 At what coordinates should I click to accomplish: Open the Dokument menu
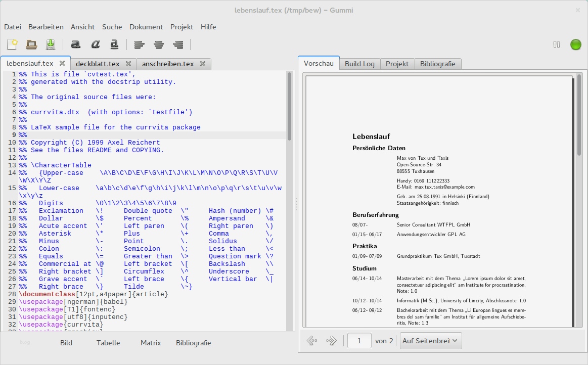coord(146,27)
